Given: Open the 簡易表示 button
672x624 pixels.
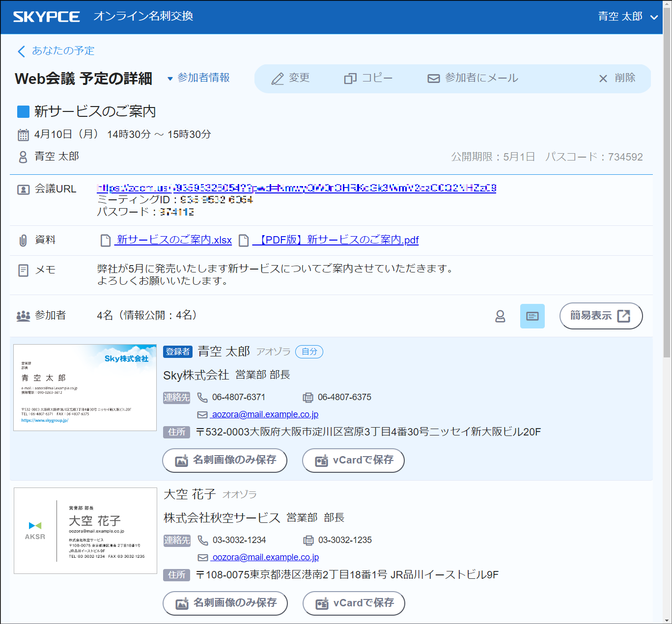Looking at the screenshot, I should [x=600, y=316].
